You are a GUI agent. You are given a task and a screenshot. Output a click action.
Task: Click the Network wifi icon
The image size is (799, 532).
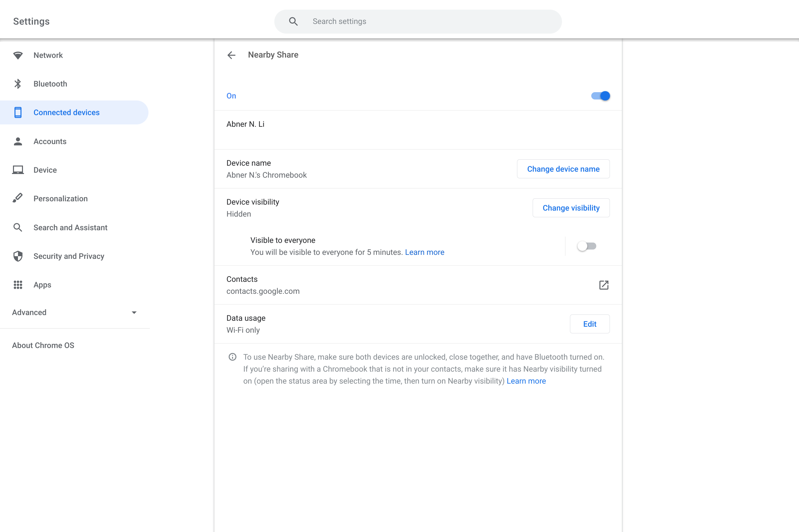(x=18, y=55)
